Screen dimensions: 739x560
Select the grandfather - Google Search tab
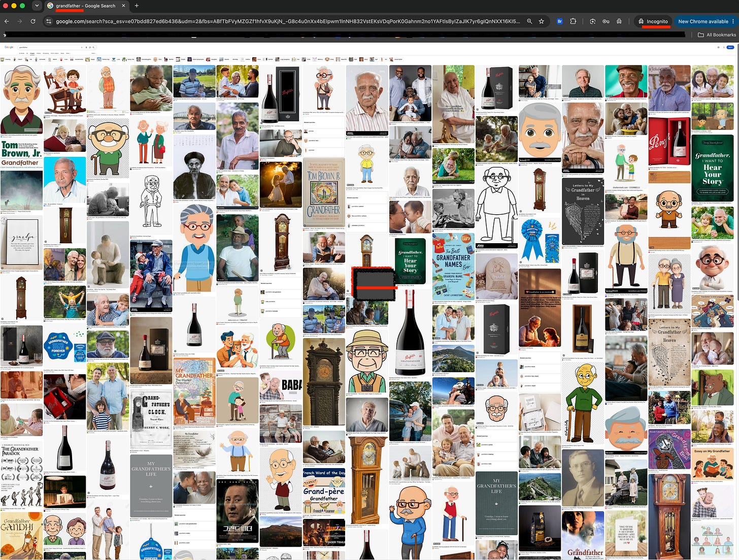tap(86, 6)
